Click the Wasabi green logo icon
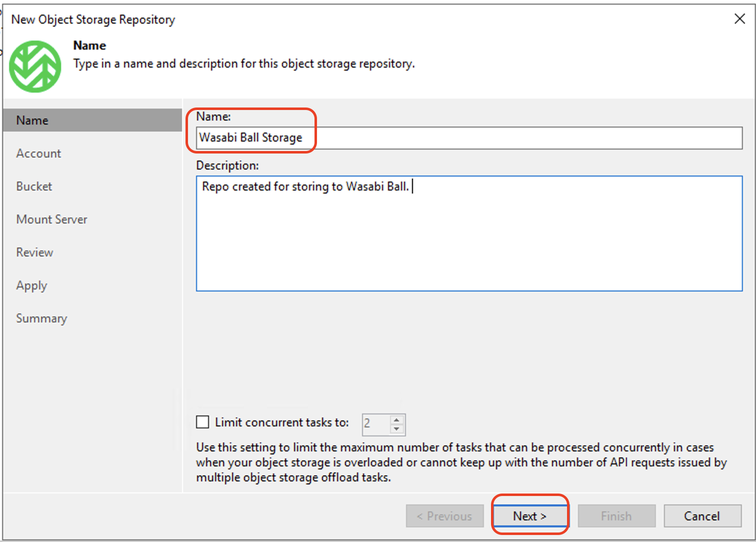Viewport: 756px width, 542px height. click(x=35, y=66)
